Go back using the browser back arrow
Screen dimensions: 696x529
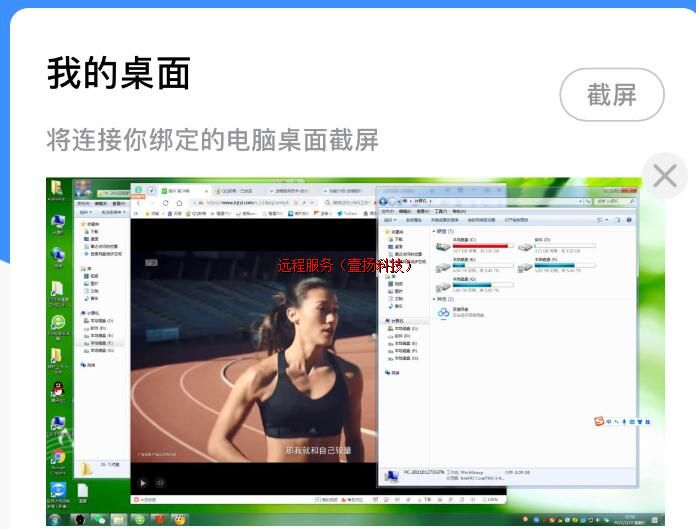coord(140,202)
